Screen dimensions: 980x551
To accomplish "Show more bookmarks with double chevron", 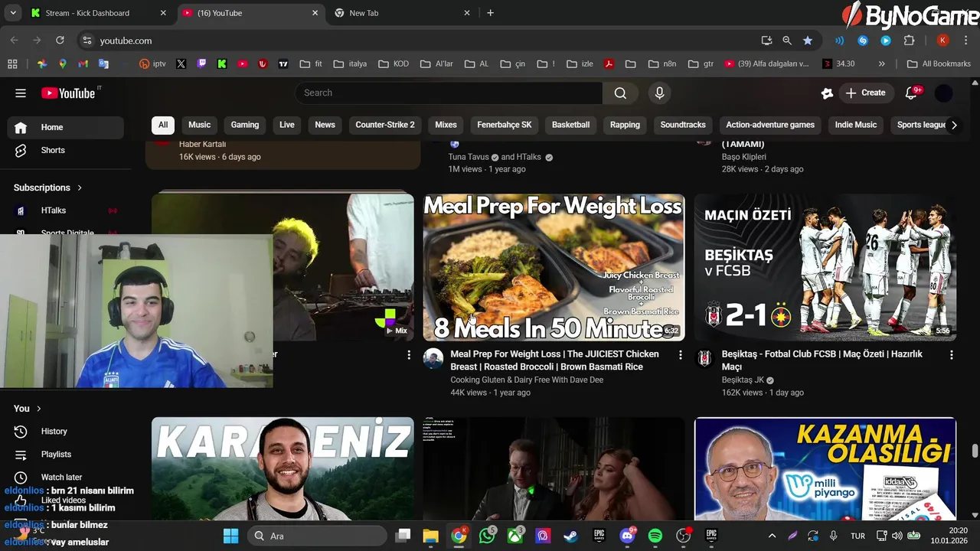I will coord(882,64).
